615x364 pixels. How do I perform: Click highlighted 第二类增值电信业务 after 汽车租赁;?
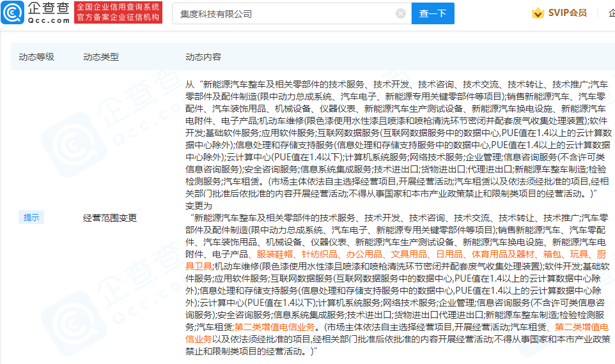274,327
